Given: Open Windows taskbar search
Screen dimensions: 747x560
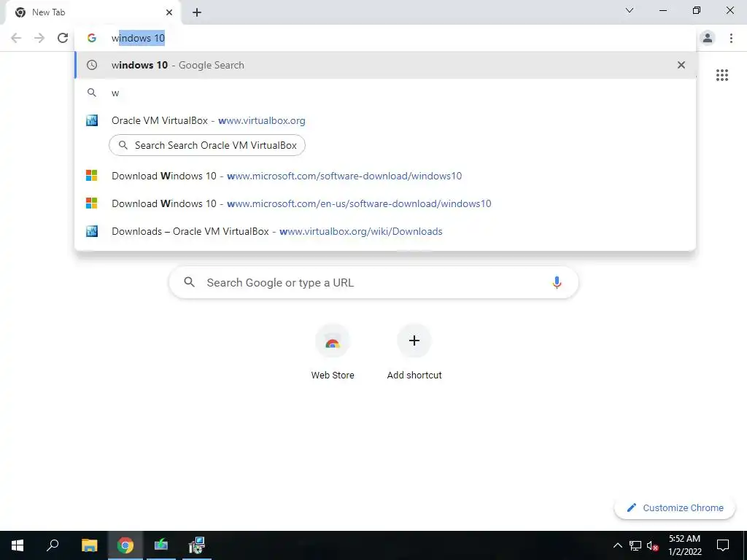Looking at the screenshot, I should tap(53, 545).
